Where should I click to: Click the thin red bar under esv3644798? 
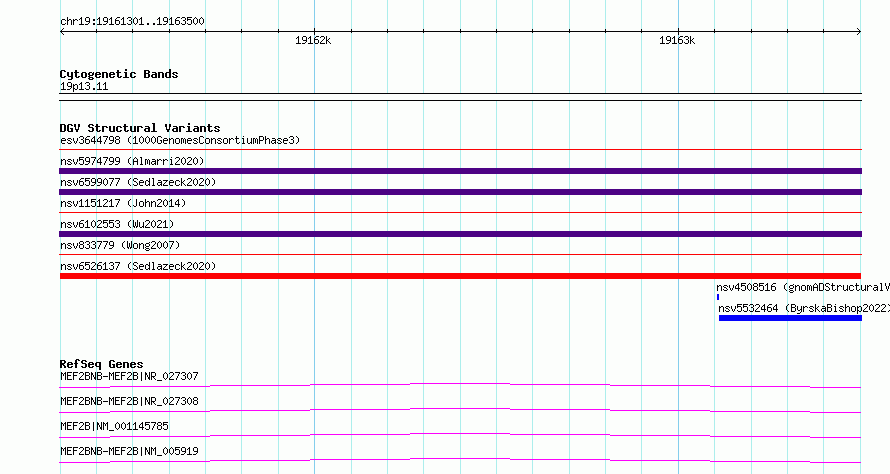point(460,150)
